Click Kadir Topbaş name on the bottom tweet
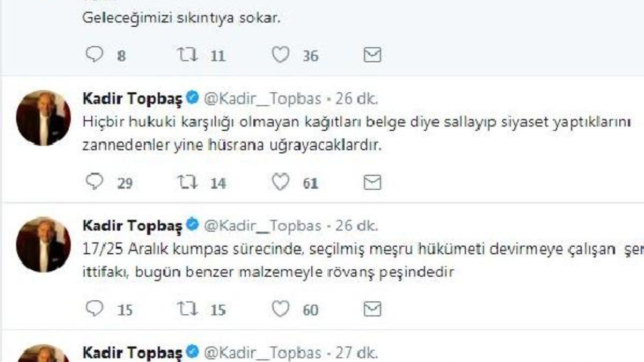The height and width of the screenshot is (362, 644). (x=133, y=353)
